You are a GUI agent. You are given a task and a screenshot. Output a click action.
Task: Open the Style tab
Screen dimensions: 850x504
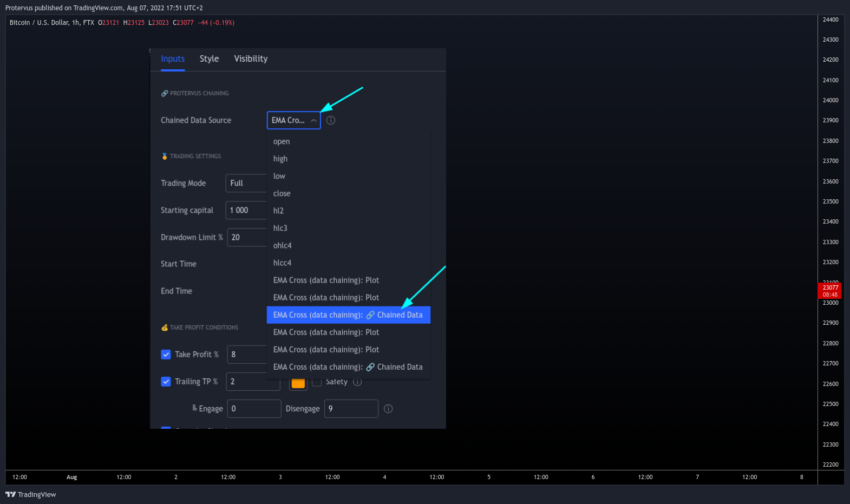pos(209,59)
